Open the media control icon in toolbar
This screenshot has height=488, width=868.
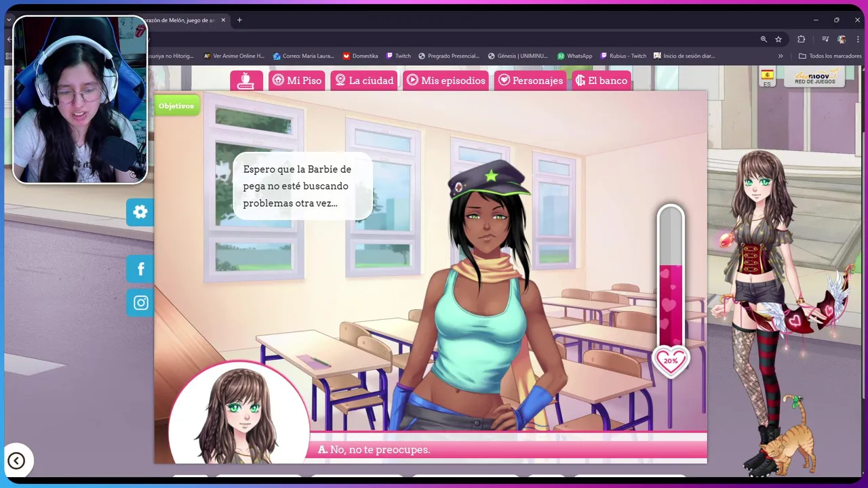825,39
